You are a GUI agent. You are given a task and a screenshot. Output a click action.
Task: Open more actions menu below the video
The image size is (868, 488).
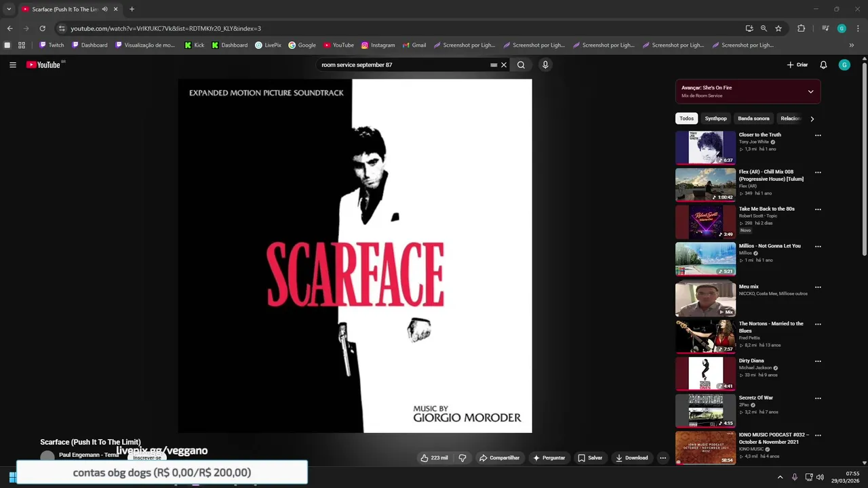663,458
